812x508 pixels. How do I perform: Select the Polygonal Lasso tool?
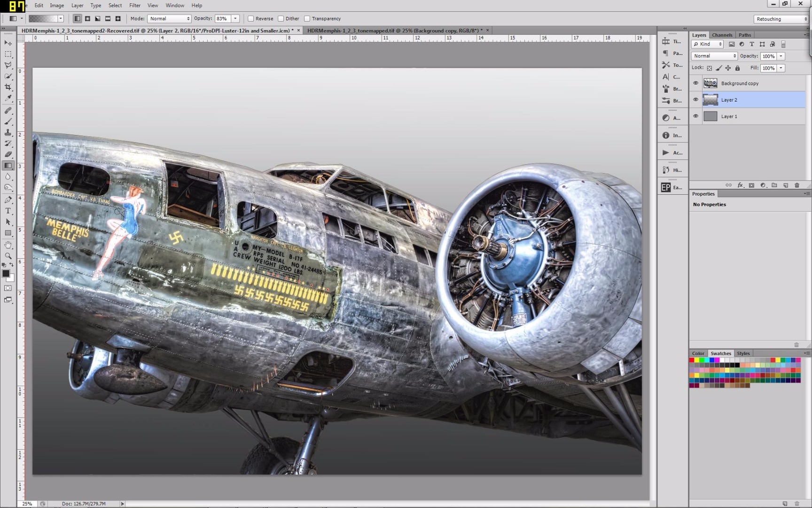click(8, 65)
